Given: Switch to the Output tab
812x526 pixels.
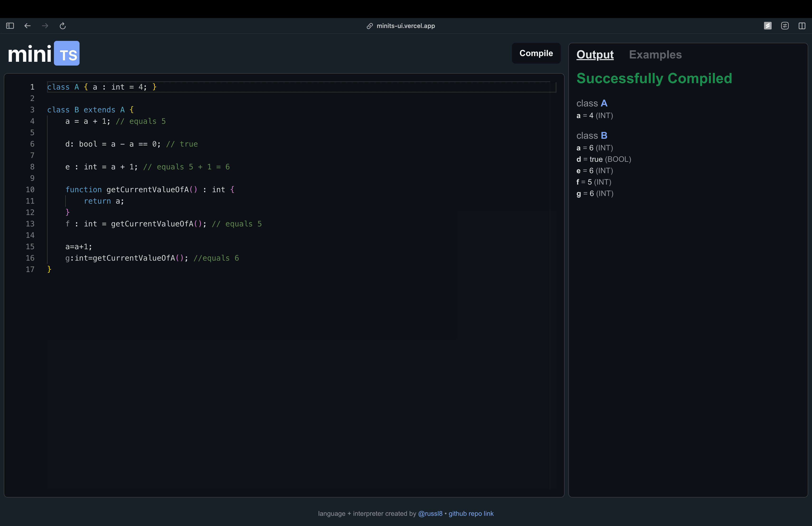Looking at the screenshot, I should point(595,55).
